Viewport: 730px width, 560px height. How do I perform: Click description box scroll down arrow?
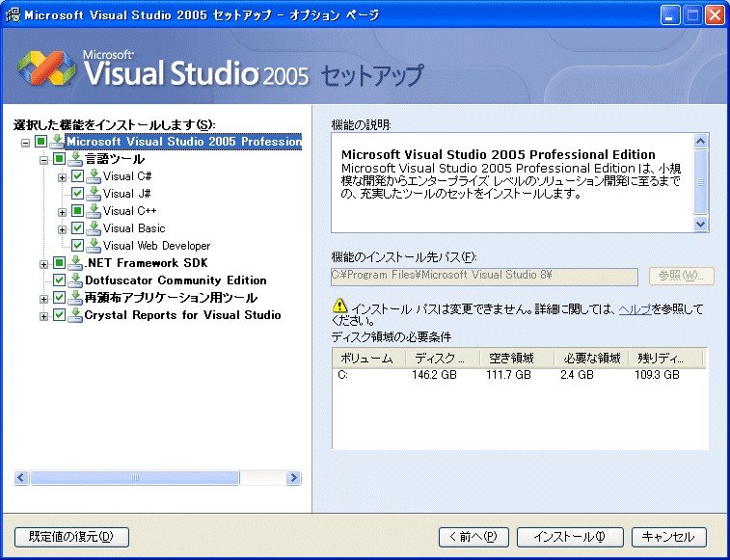(701, 225)
